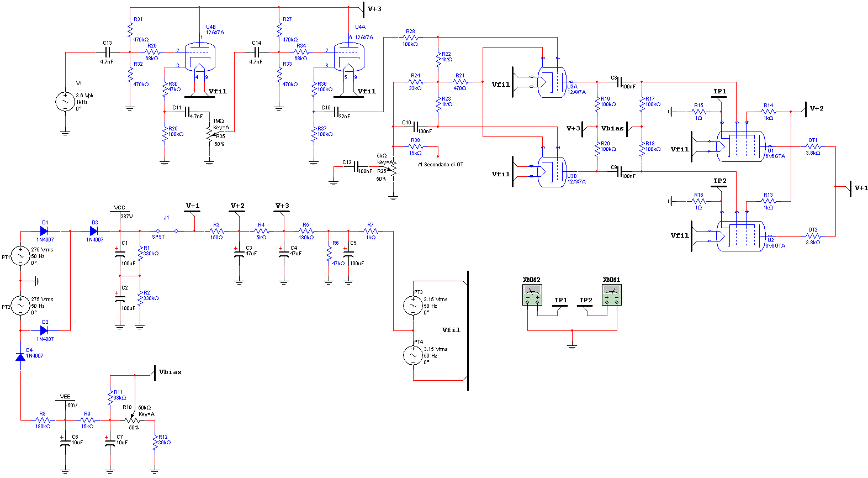The width and height of the screenshot is (868, 478).
Task: Click the R35 1MΩ potentiometer
Action: (x=209, y=134)
